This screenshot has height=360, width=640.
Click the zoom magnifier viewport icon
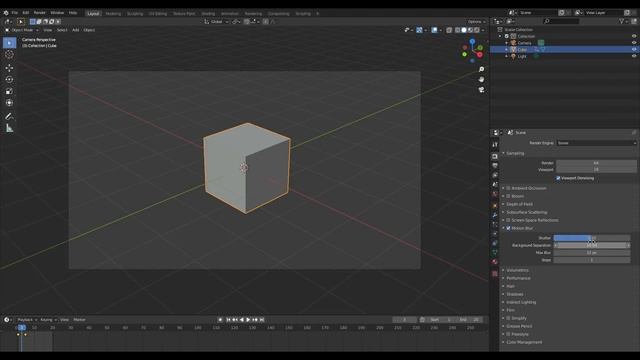pos(482,69)
